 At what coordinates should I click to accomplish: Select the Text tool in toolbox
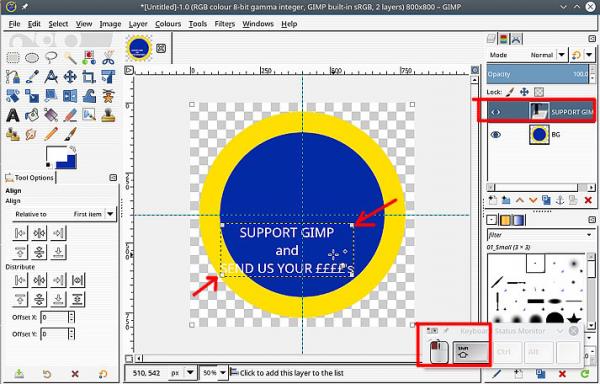pyautogui.click(x=13, y=115)
